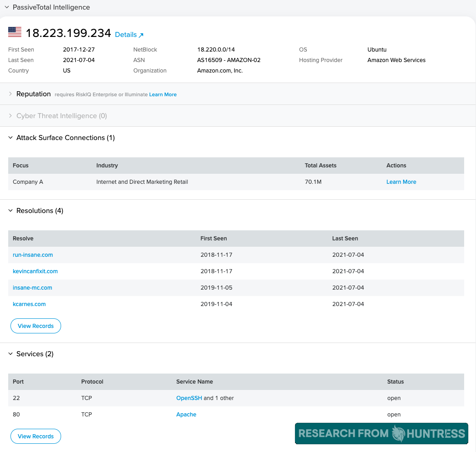This screenshot has height=452, width=476.
Task: Collapse the Resolutions section
Action: tap(10, 211)
